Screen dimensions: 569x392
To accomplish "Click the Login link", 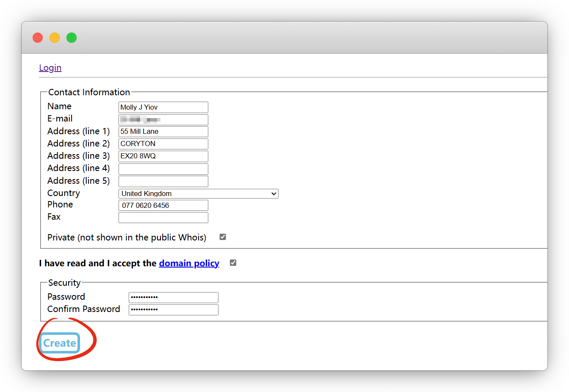I will click(50, 68).
